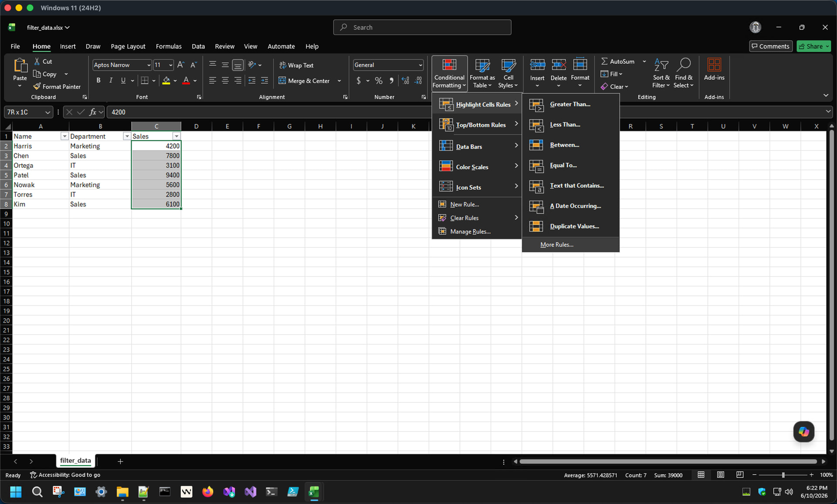Switch to Page Break Preview
The width and height of the screenshot is (837, 504).
[x=740, y=475]
